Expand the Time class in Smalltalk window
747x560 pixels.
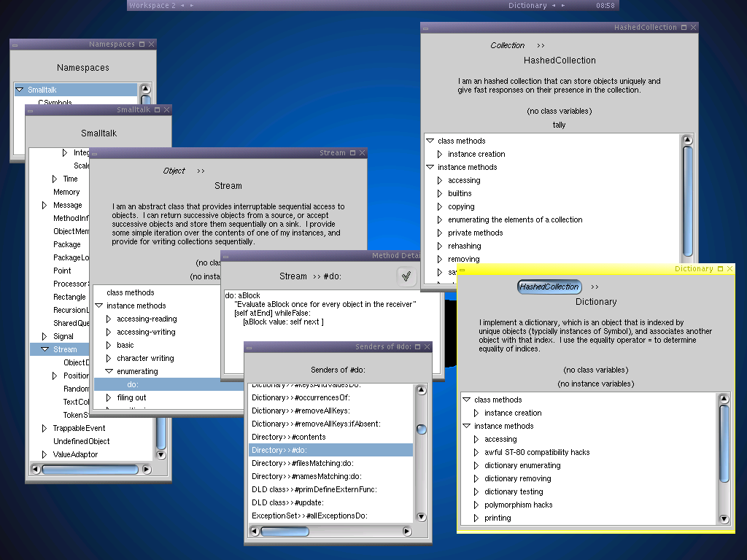point(55,179)
